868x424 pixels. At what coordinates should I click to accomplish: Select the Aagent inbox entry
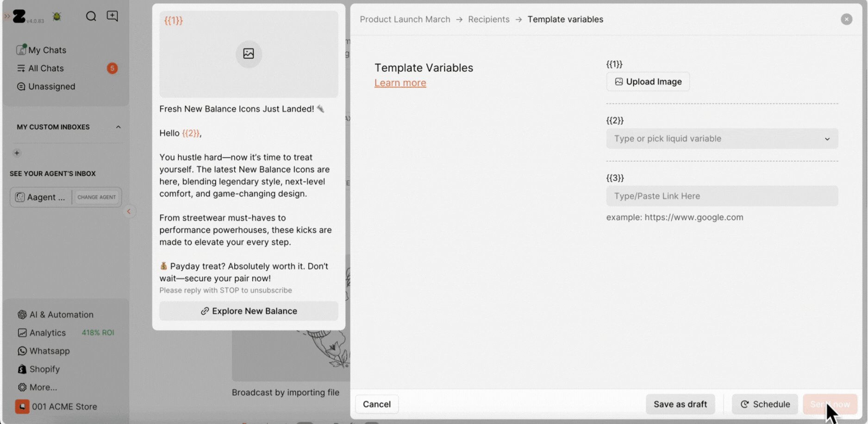tap(41, 197)
